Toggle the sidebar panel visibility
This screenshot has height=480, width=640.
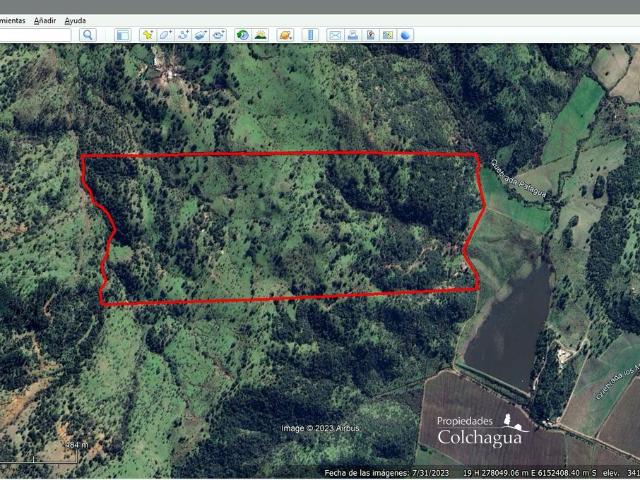tap(123, 35)
